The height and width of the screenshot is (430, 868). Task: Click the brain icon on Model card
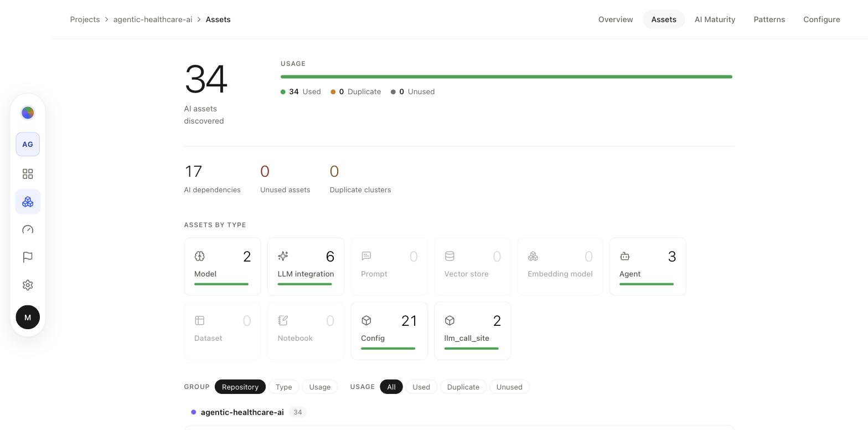[x=200, y=256]
